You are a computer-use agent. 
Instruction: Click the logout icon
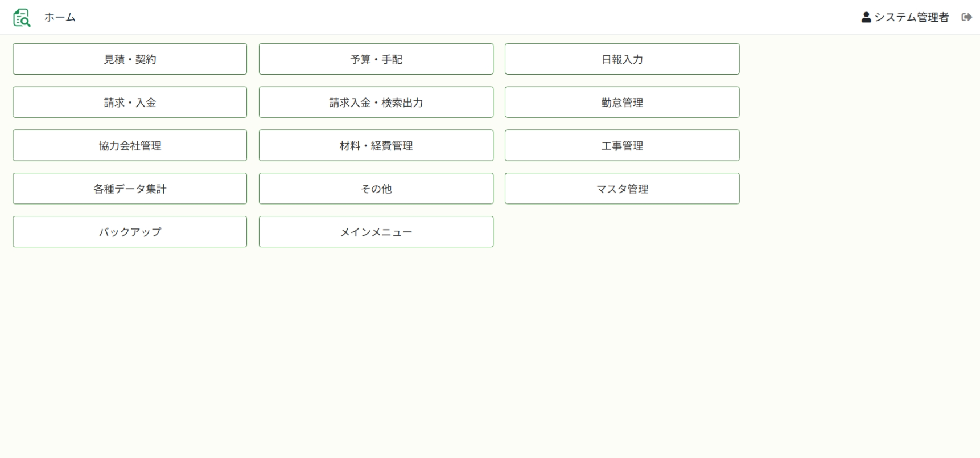tap(966, 17)
